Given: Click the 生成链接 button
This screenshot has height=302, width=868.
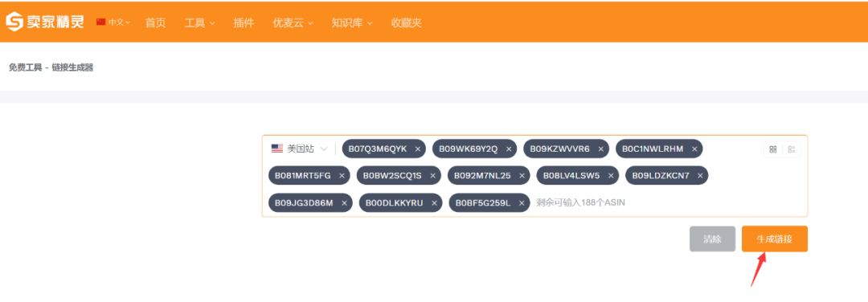Looking at the screenshot, I should coord(775,239).
